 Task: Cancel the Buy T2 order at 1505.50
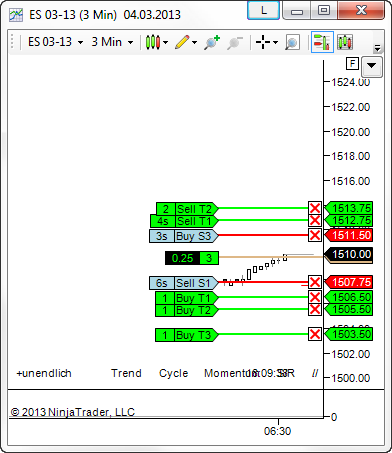click(x=315, y=309)
